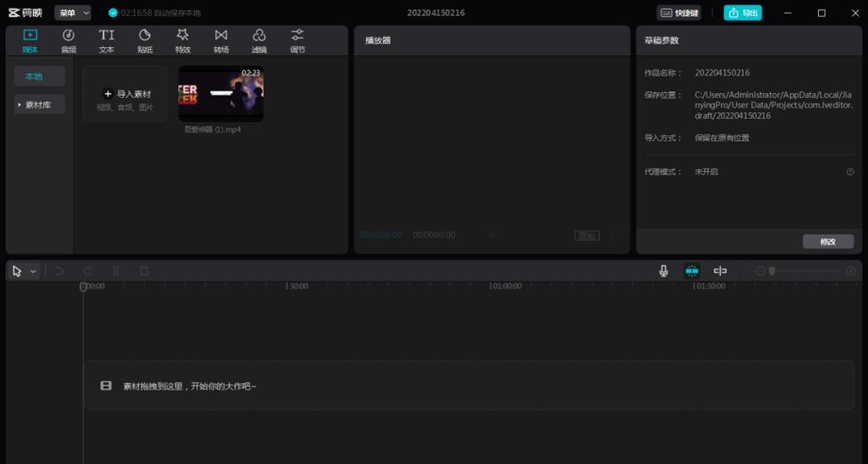Open the 特效 effects panel
Image resolution: width=868 pixels, height=464 pixels.
(183, 41)
